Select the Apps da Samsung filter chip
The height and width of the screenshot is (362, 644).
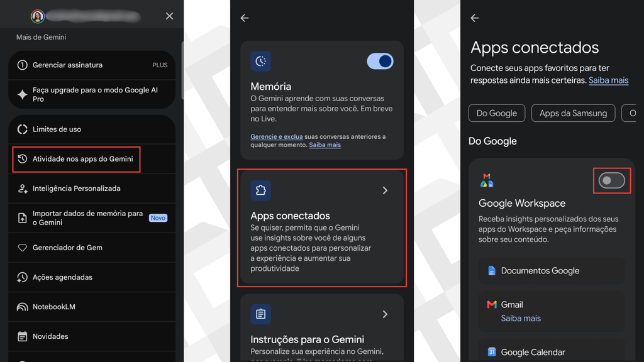pos(573,113)
